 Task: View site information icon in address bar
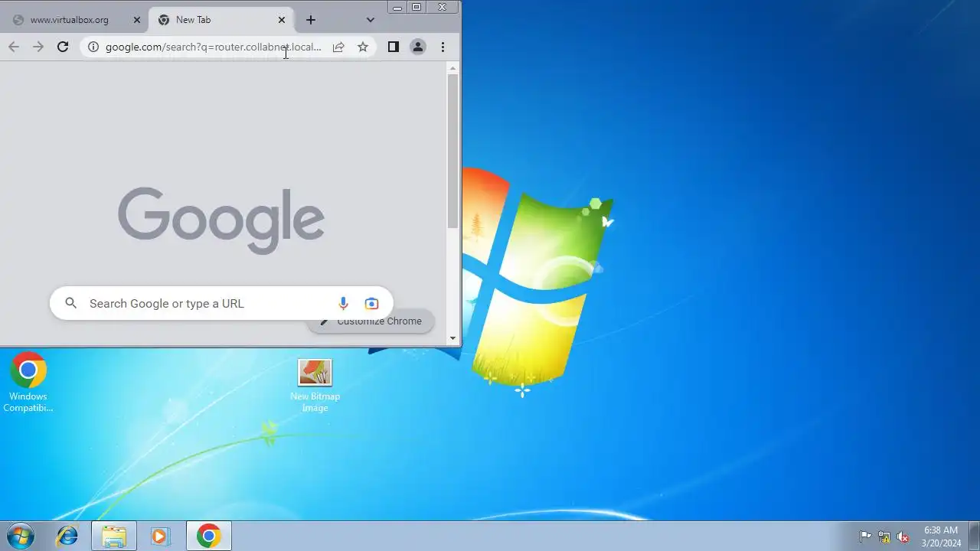(x=93, y=47)
